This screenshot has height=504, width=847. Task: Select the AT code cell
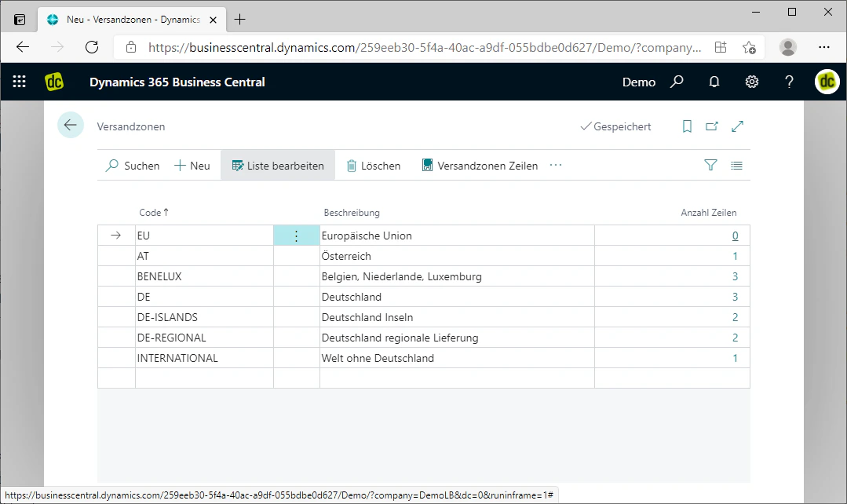(204, 256)
